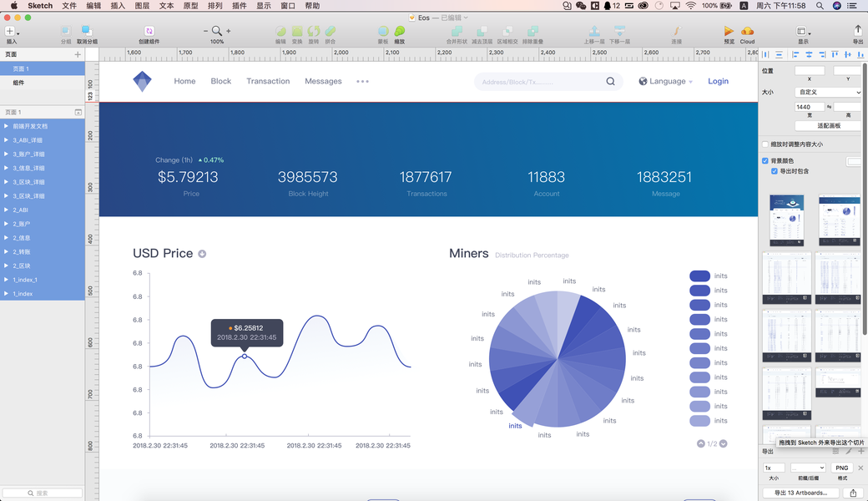Screen dimensions: 868x501
Task: Click the 导出 13 Artboards button
Action: coord(800,493)
